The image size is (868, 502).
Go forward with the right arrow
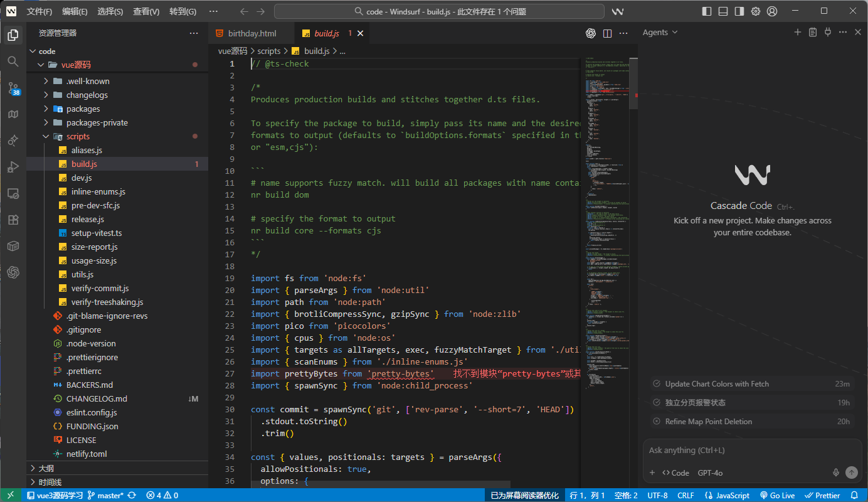(261, 11)
